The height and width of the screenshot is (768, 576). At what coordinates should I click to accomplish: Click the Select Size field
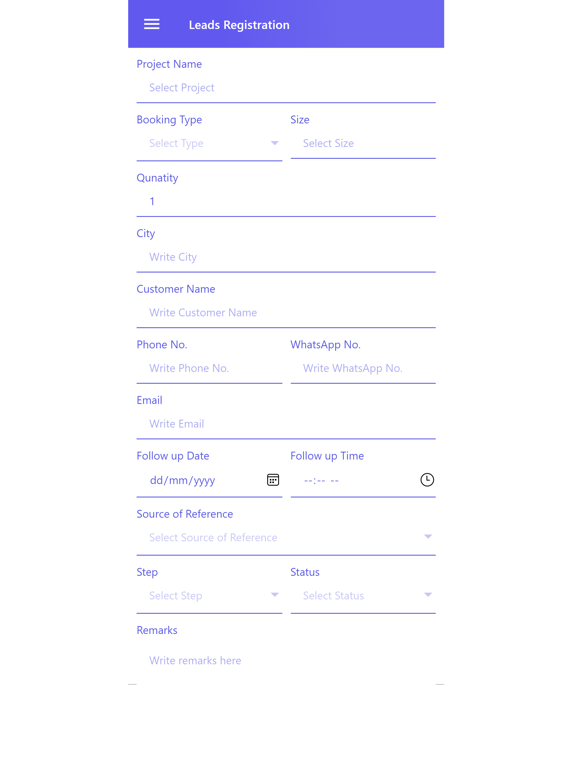pyautogui.click(x=363, y=144)
